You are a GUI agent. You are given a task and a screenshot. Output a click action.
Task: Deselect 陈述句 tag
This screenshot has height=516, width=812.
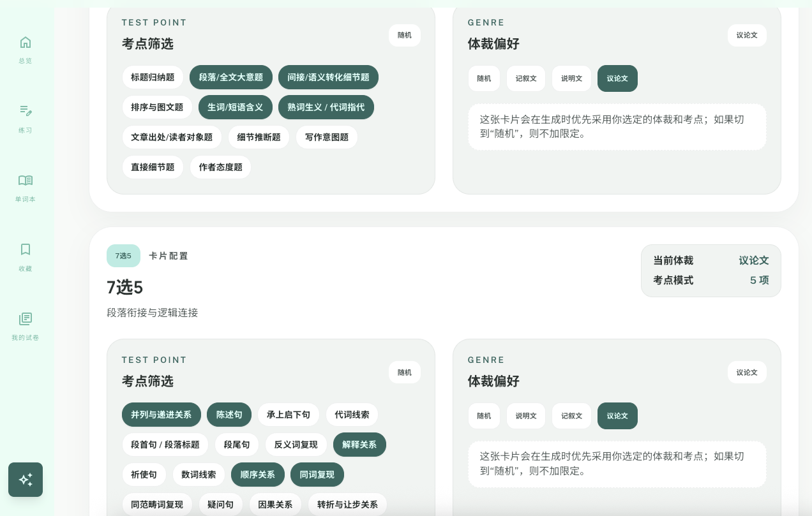[229, 415]
